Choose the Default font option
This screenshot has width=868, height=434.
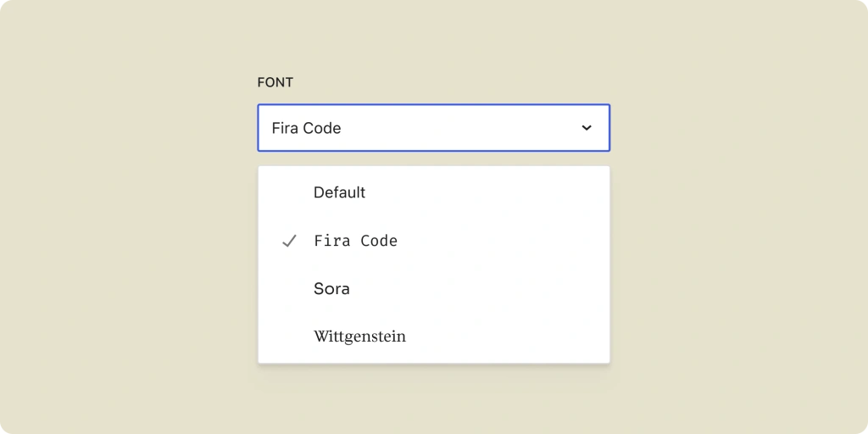point(339,192)
